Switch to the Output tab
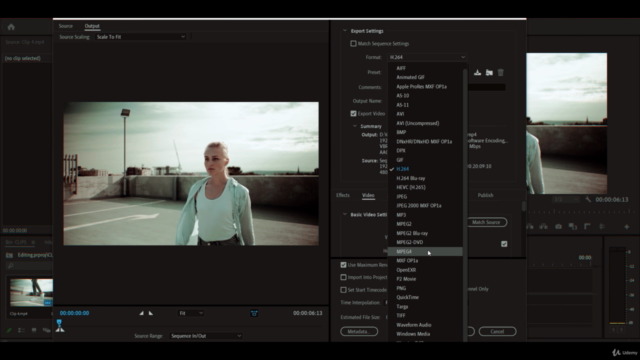 pyautogui.click(x=92, y=26)
